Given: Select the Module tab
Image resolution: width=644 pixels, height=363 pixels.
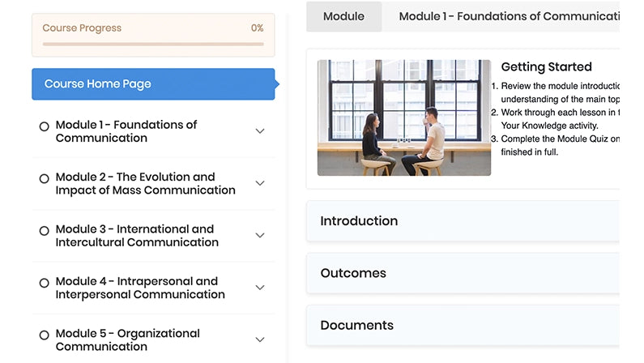Looking at the screenshot, I should coord(343,16).
